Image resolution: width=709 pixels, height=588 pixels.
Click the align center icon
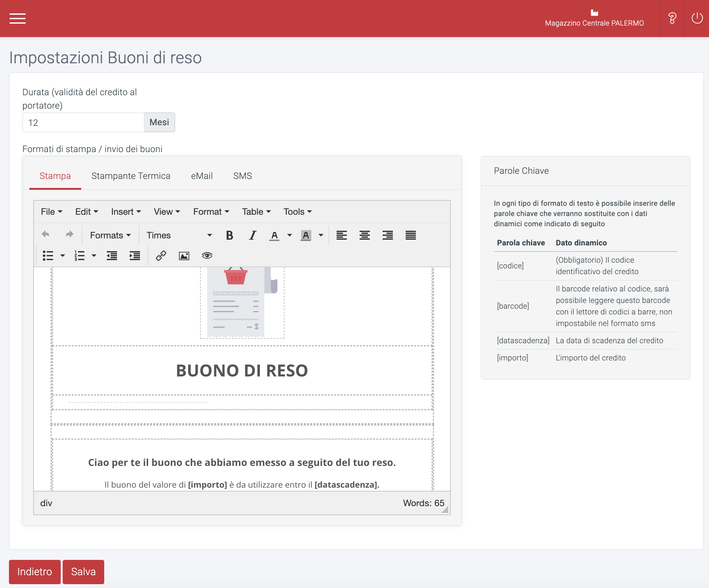coord(364,236)
